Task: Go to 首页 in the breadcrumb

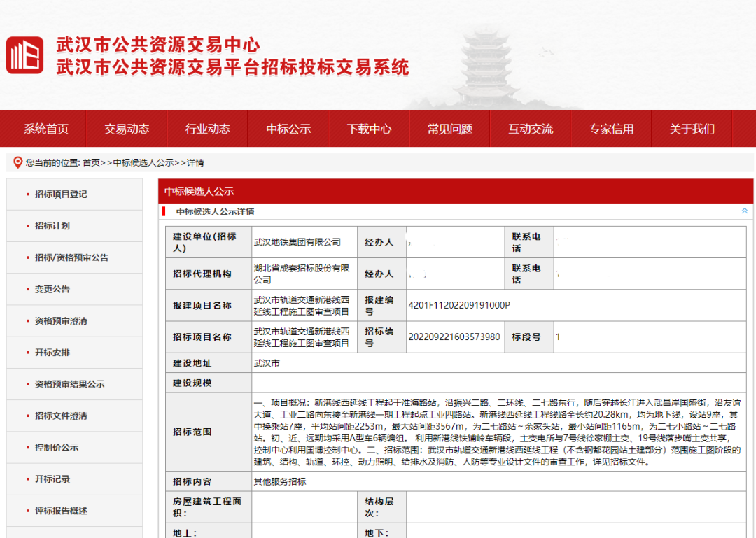Action: point(91,163)
